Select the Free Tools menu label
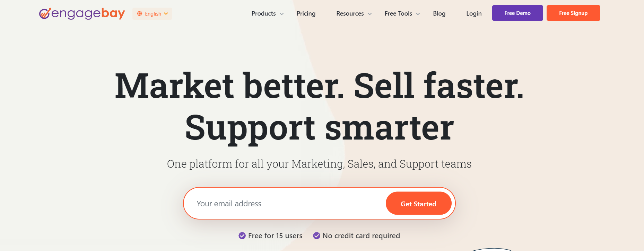Screen dimensions: 644x251 click(x=398, y=14)
